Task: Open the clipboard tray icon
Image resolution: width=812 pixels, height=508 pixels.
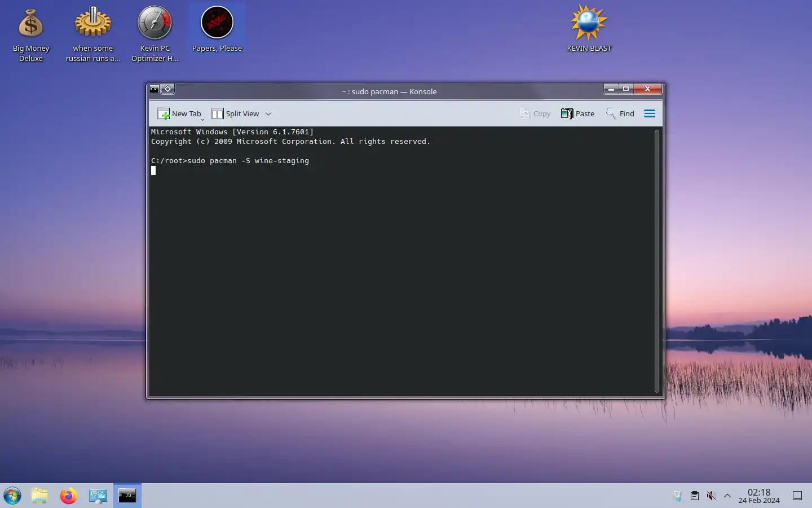Action: coord(695,496)
